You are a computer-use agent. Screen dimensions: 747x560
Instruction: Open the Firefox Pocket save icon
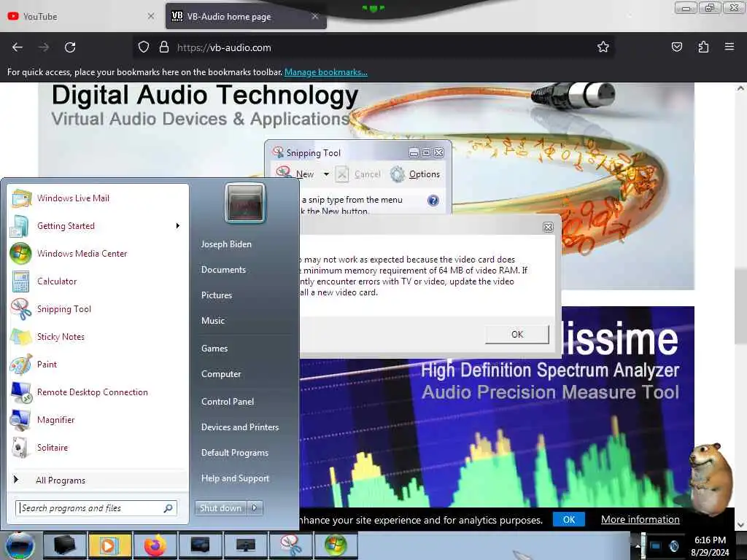(x=676, y=47)
